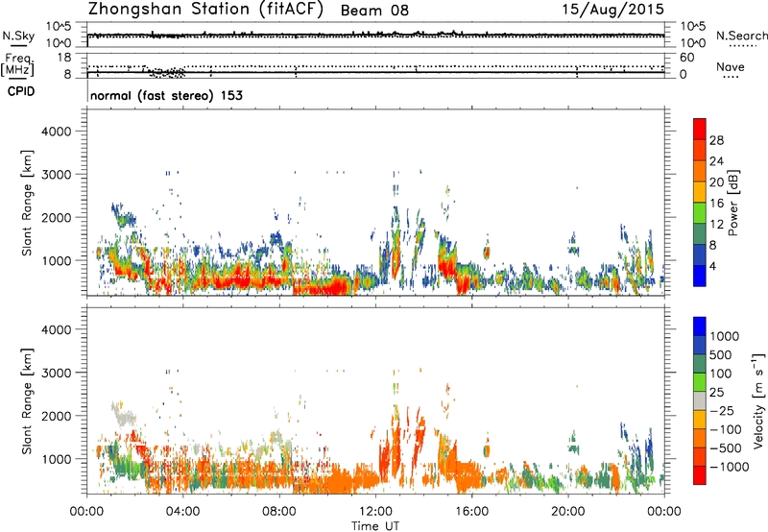Click the 'normal (fast stereo) 153' text
The width and height of the screenshot is (768, 532).
click(x=166, y=95)
